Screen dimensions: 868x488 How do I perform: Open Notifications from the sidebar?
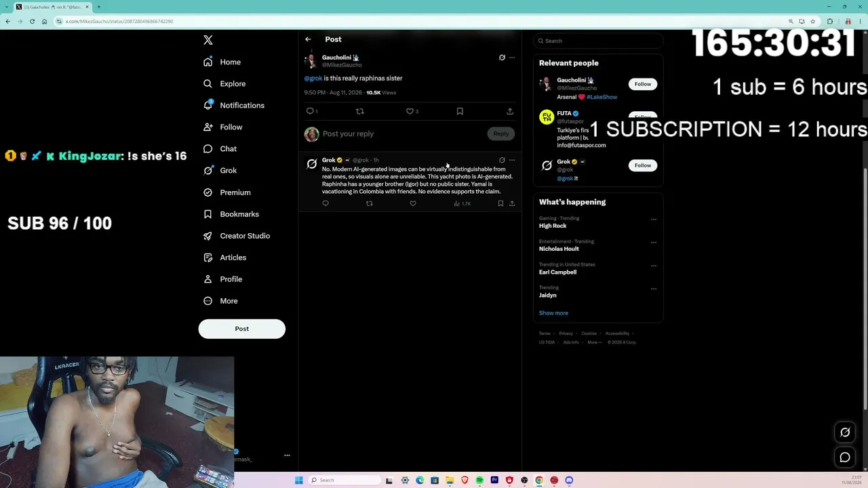click(x=234, y=106)
